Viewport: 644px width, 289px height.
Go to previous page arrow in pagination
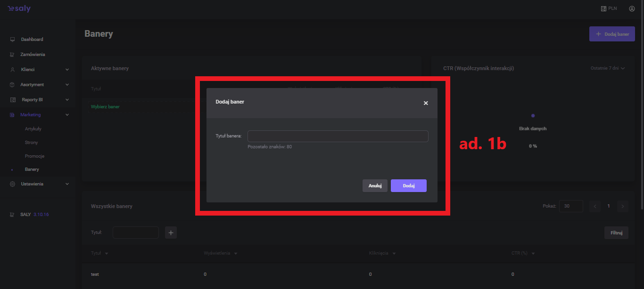(x=595, y=206)
